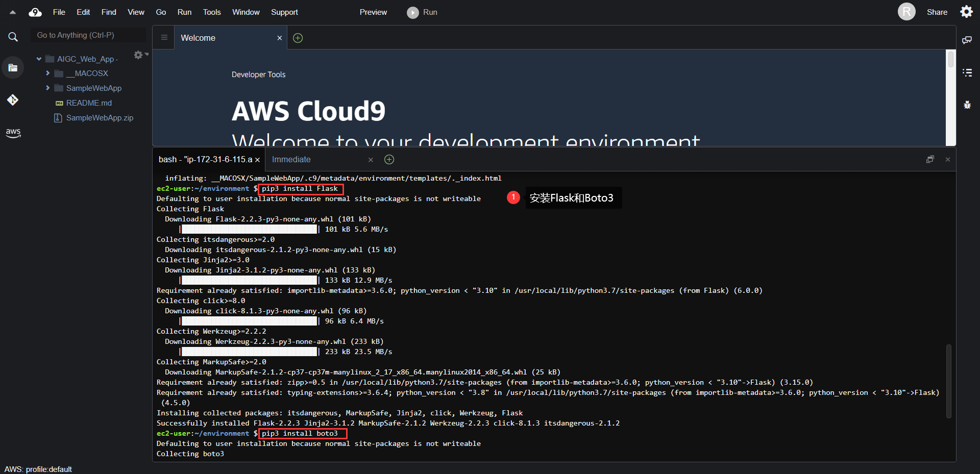The width and height of the screenshot is (980, 474).
Task: Open the Window menu
Action: coord(246,12)
